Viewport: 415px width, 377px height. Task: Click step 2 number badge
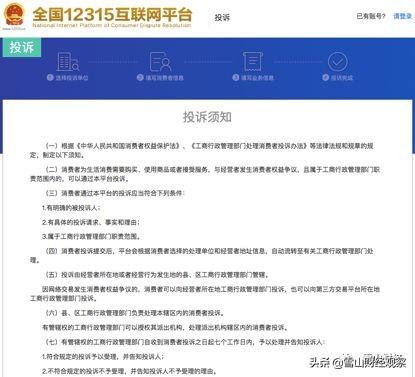(140, 78)
